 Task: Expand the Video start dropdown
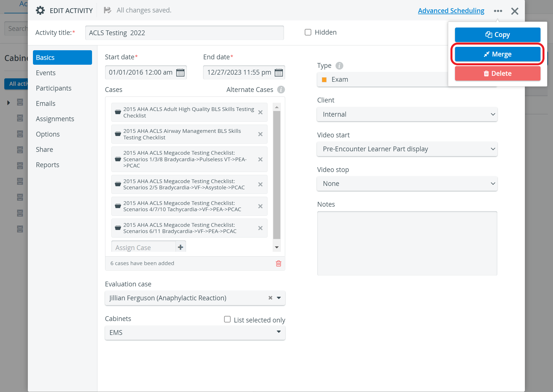[407, 149]
